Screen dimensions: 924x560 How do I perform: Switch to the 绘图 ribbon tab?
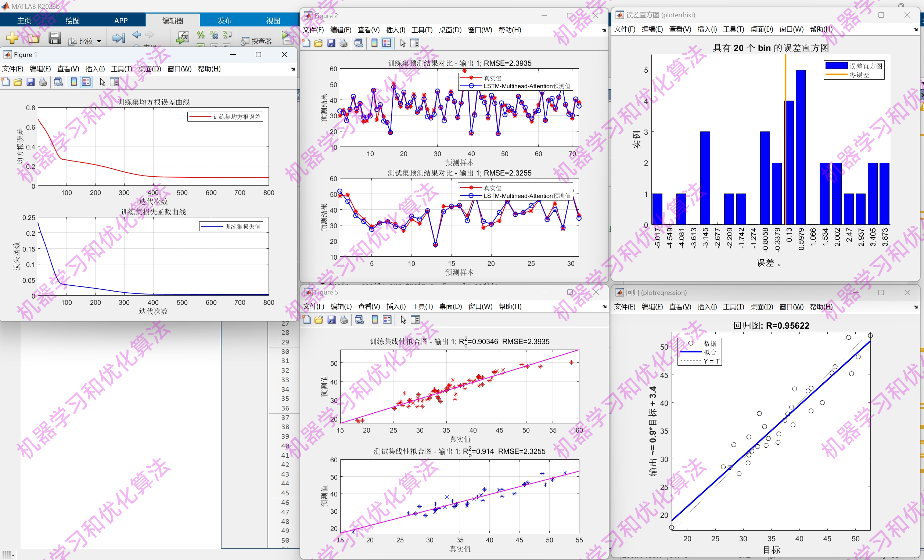point(72,20)
